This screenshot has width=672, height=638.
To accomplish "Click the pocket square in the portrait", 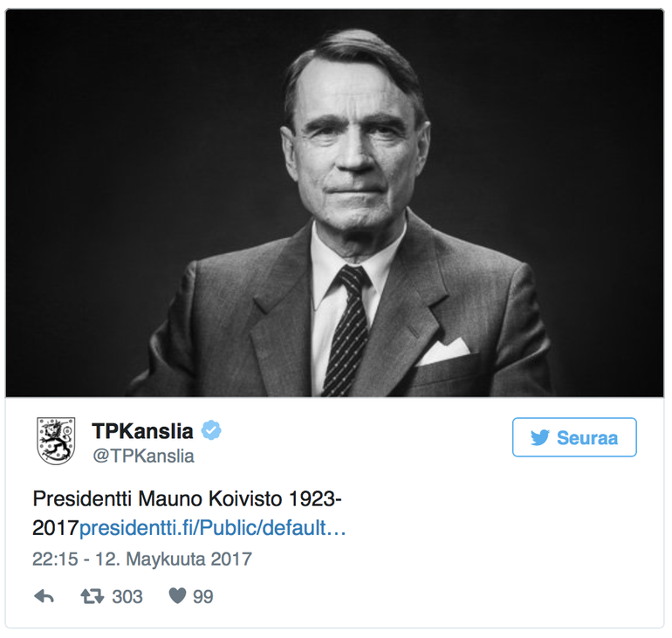I will pyautogui.click(x=443, y=351).
